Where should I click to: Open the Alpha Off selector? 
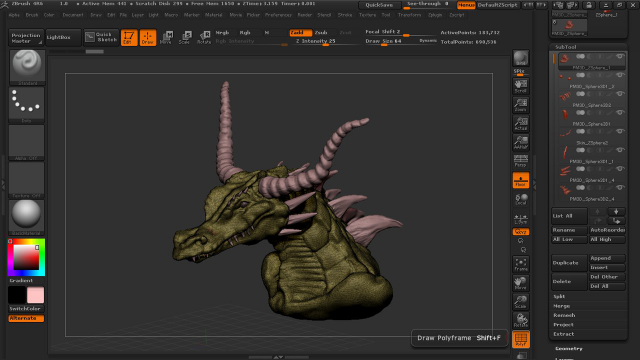27,142
